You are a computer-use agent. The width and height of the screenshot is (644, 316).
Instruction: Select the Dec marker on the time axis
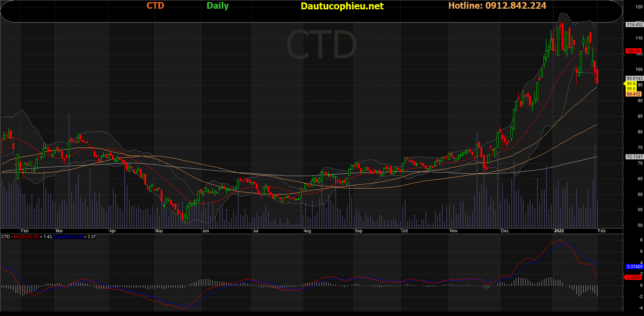click(505, 231)
